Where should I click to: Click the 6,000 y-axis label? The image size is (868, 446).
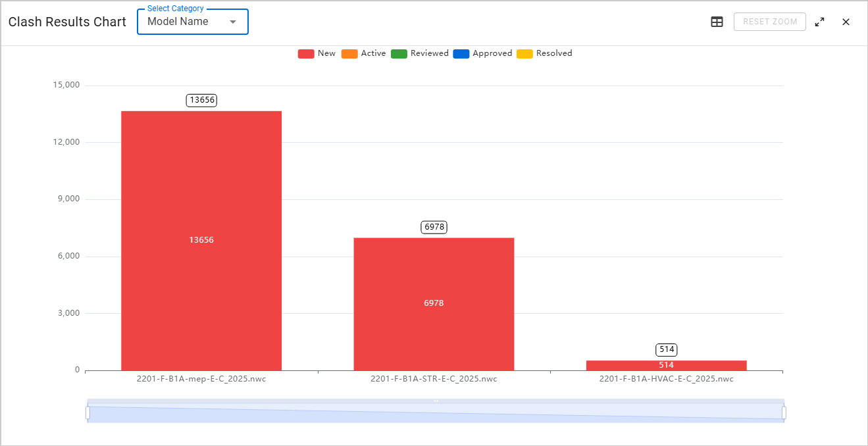pos(68,256)
